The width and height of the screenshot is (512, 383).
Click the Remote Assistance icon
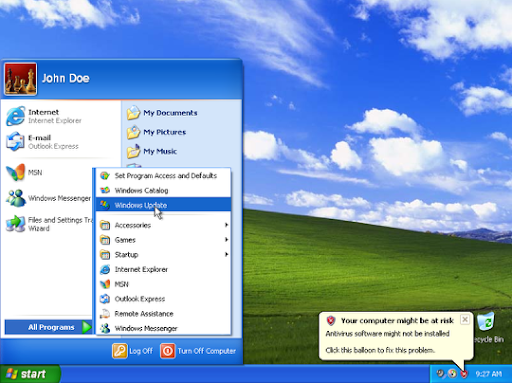(105, 314)
